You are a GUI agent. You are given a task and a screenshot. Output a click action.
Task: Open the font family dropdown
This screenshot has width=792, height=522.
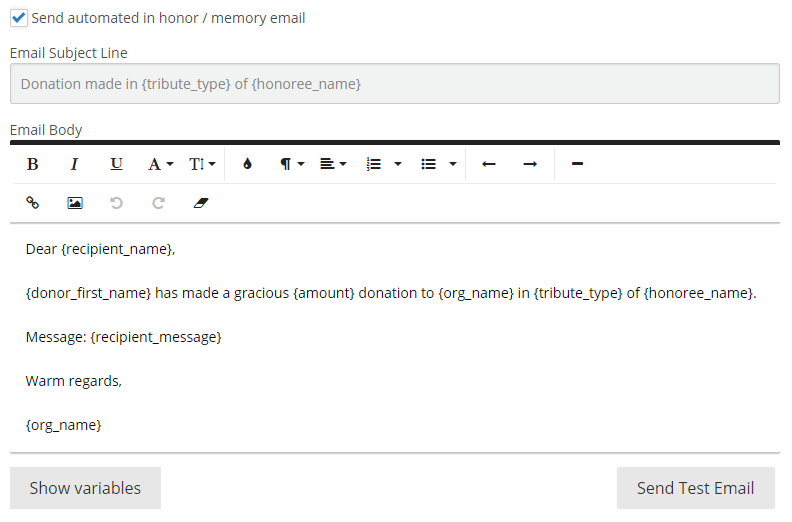click(160, 164)
